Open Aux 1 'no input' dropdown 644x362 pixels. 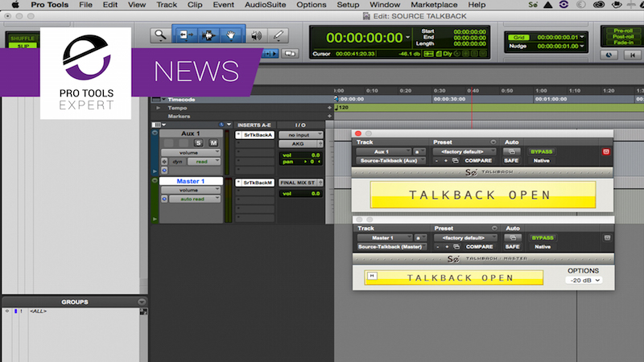tap(300, 135)
